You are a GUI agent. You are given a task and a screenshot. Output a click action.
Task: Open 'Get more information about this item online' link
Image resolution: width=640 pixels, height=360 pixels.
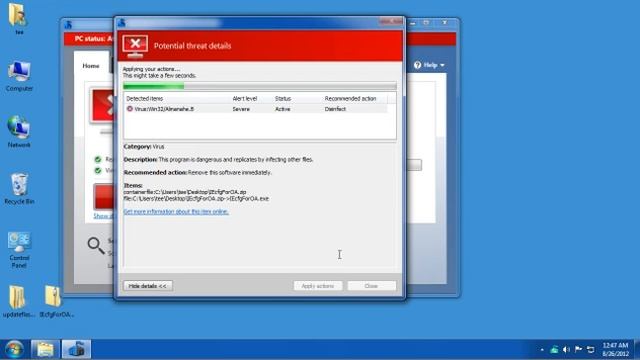pyautogui.click(x=176, y=211)
